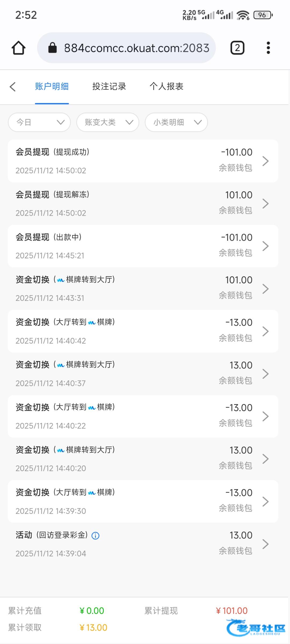Tap the lock icon in the address bar
The image size is (290, 644).
coord(52,48)
